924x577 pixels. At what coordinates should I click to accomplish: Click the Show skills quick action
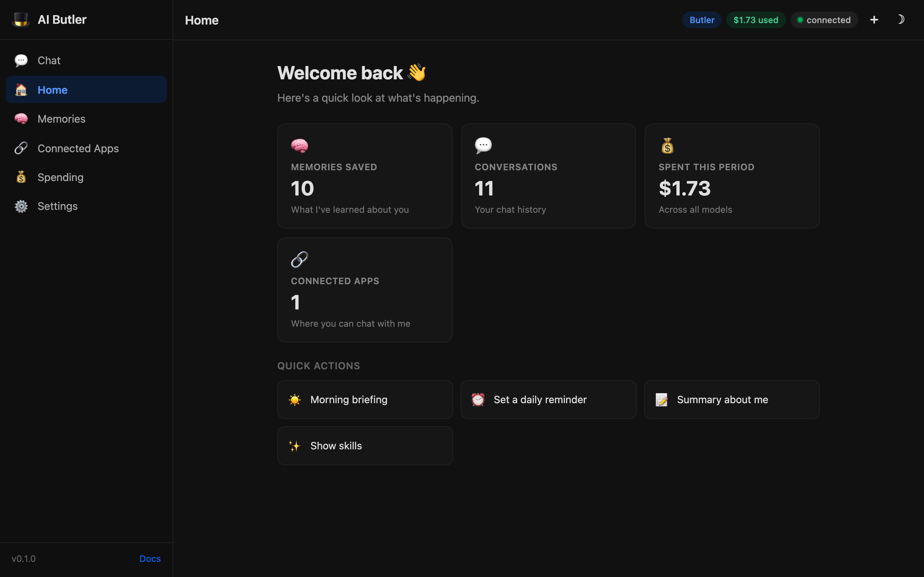coord(364,445)
